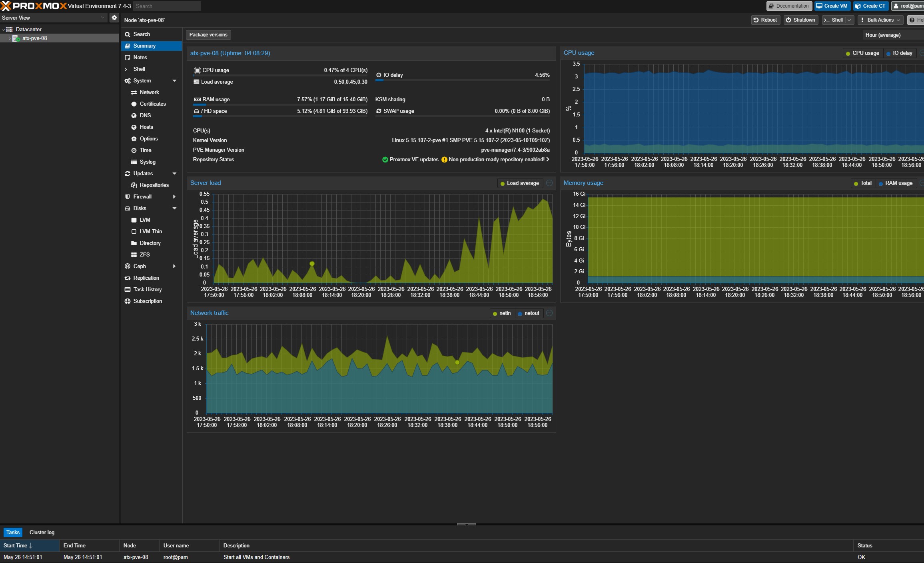Viewport: 924px width, 563px height.
Task: Open the Firewall settings page
Action: 142,196
